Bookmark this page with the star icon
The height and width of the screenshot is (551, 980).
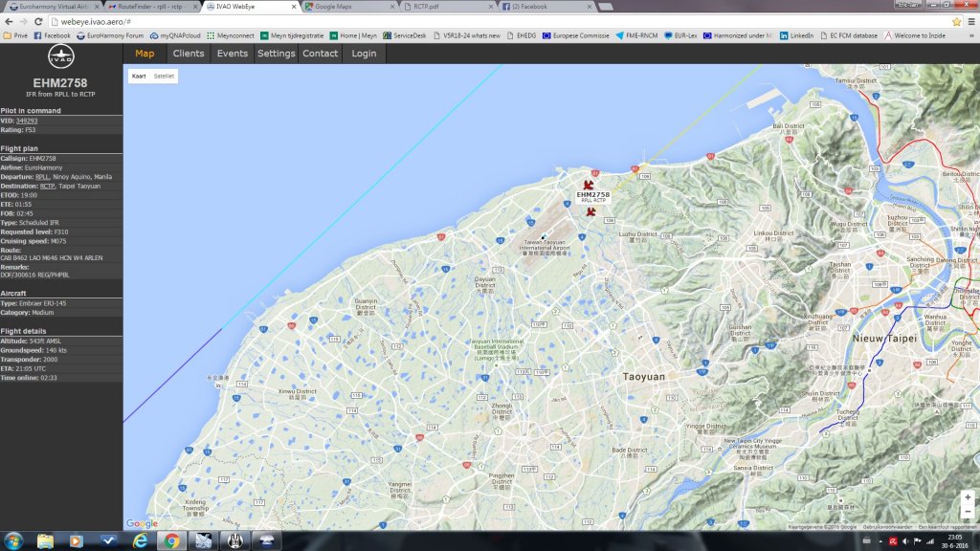coord(956,21)
